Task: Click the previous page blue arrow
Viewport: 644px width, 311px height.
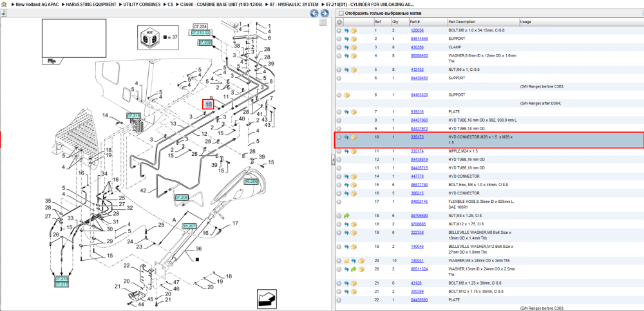Action: click(314, 14)
